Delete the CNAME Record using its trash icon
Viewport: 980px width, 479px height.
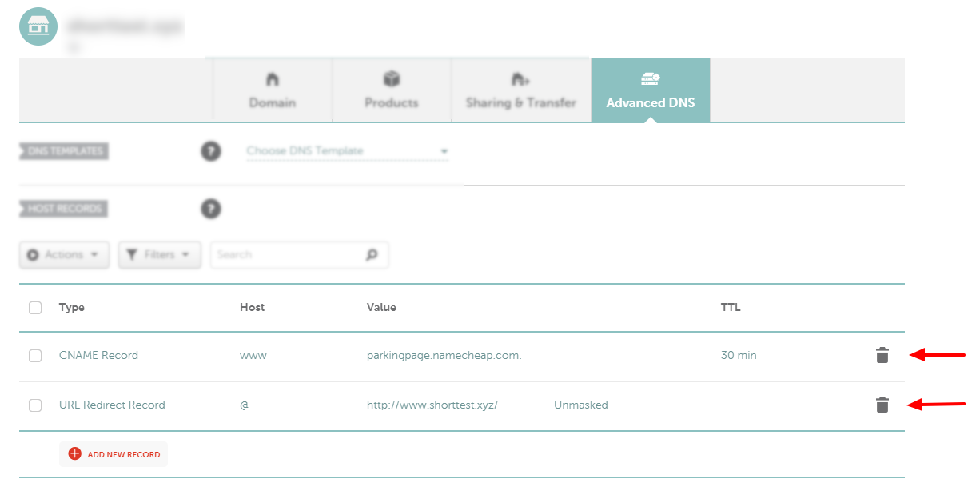click(x=882, y=355)
